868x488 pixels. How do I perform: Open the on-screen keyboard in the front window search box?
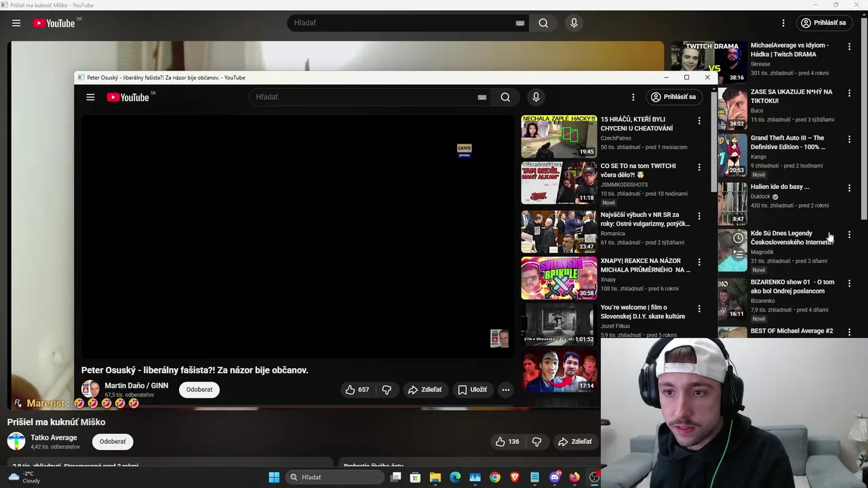(x=481, y=97)
